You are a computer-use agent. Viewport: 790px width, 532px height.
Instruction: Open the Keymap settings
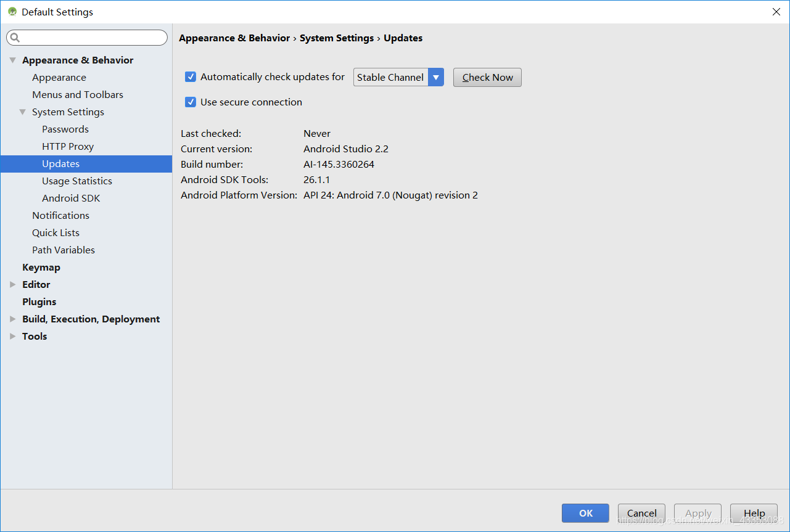pos(41,268)
